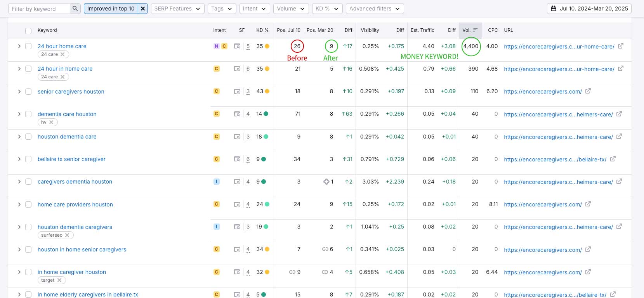Image resolution: width=644 pixels, height=298 pixels.
Task: Click the Vol. column sort icon
Action: click(x=475, y=30)
